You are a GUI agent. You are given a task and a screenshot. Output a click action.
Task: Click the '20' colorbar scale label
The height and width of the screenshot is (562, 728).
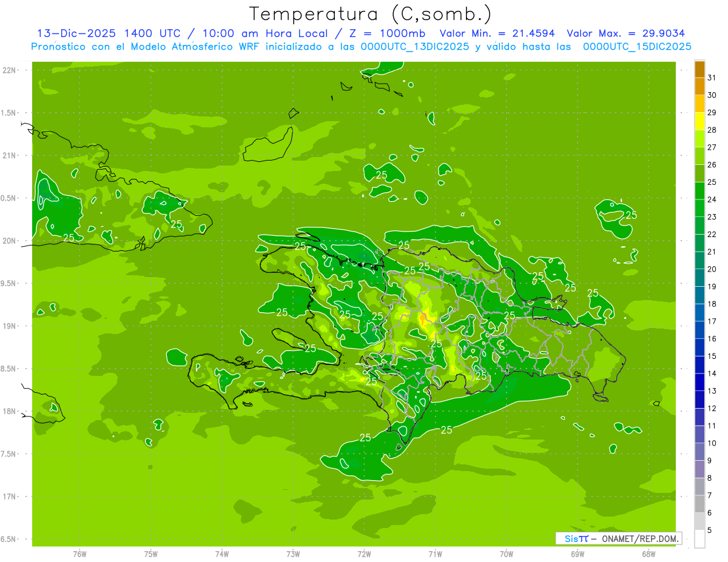712,269
